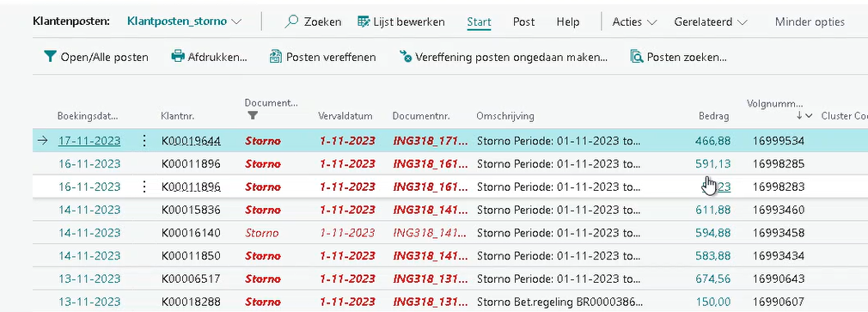Image resolution: width=868 pixels, height=312 pixels.
Task: Click Minder opties button
Action: coord(810,22)
